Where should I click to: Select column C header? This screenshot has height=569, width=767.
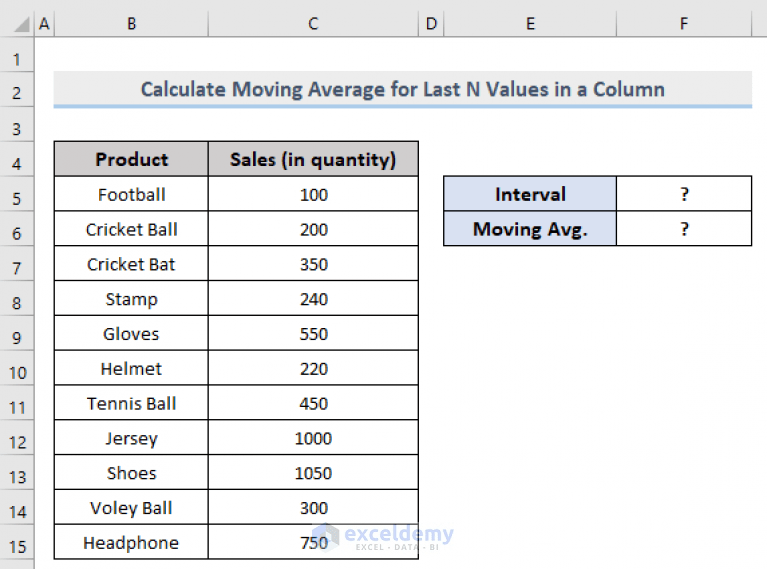[x=313, y=23]
